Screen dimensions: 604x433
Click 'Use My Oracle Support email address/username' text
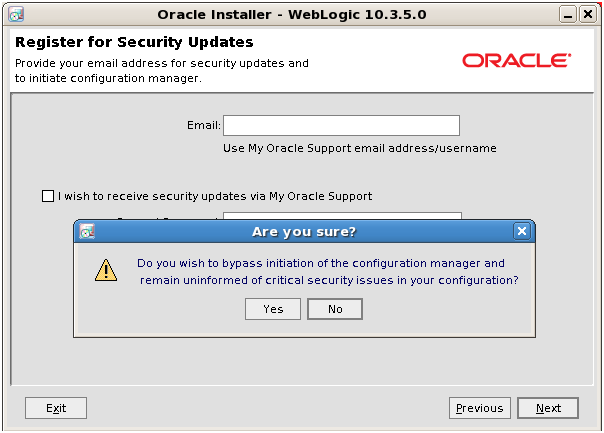click(360, 148)
